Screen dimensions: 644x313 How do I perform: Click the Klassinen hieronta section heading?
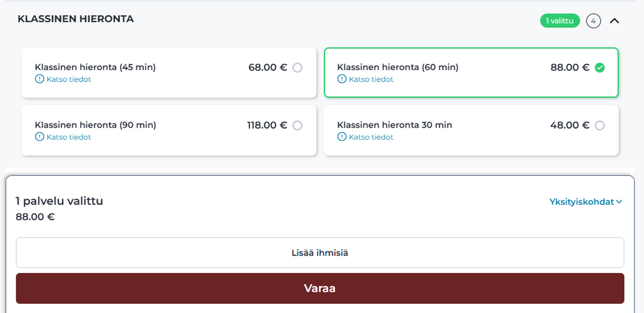coord(76,19)
